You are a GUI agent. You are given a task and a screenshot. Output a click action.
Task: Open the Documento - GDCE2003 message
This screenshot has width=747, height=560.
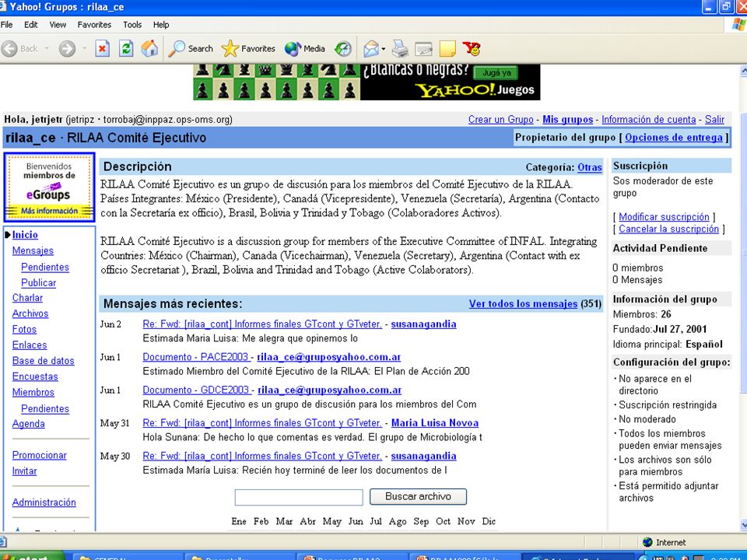point(197,390)
